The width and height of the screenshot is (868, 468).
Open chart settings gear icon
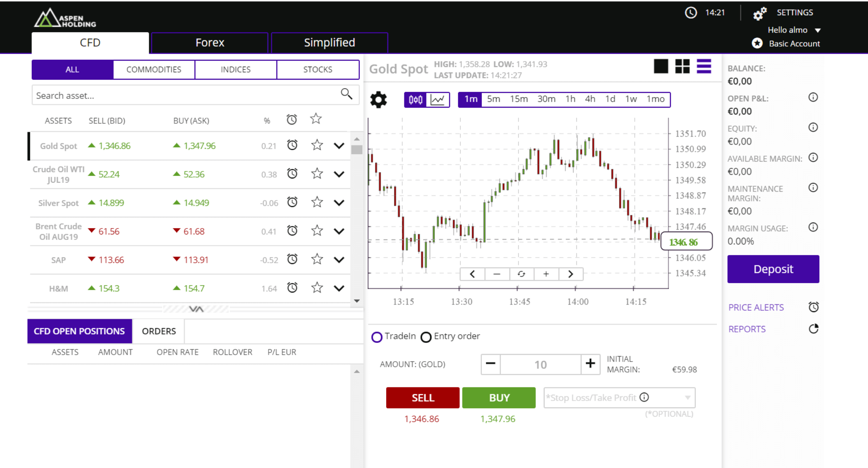point(378,98)
